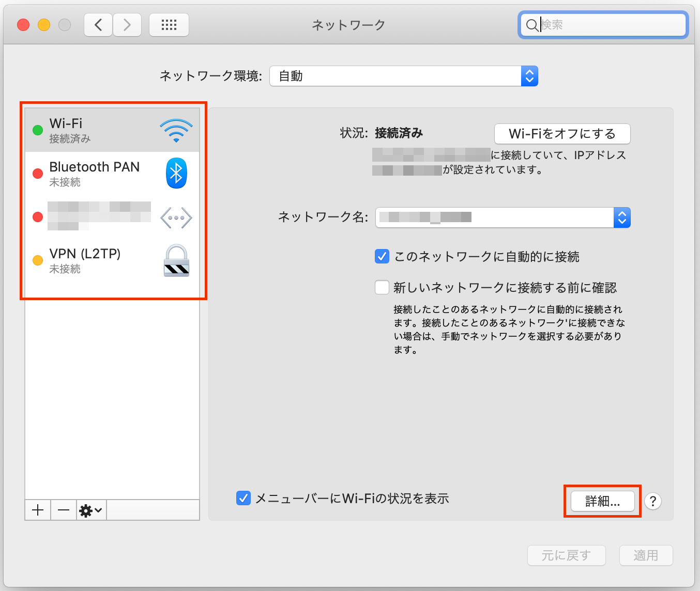Click the magnifying glass search icon

point(532,25)
